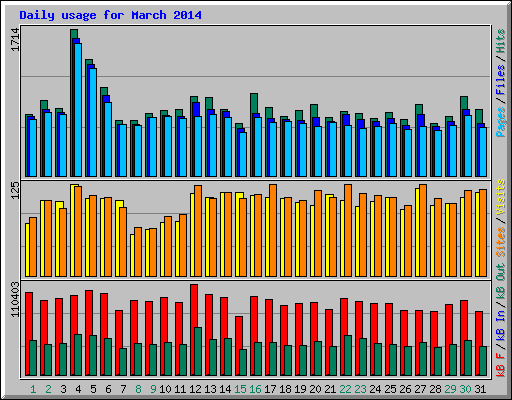Click day 29 on the x-axis

pos(450,389)
